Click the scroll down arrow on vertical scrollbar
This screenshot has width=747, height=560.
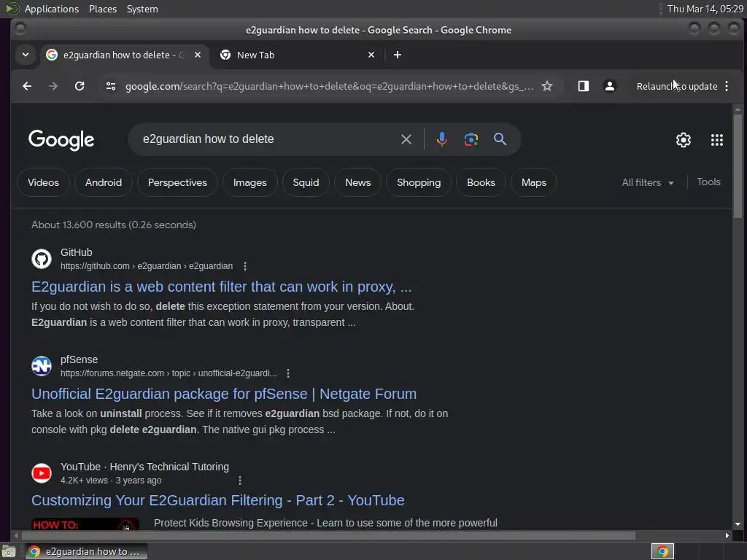(738, 524)
